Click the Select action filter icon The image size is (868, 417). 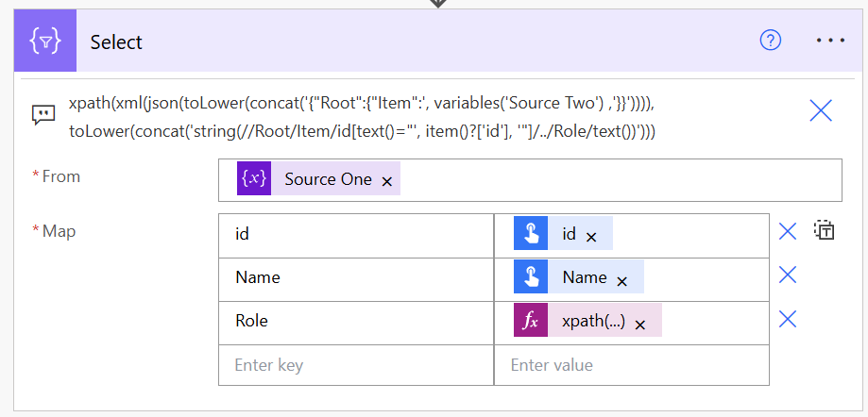(46, 42)
